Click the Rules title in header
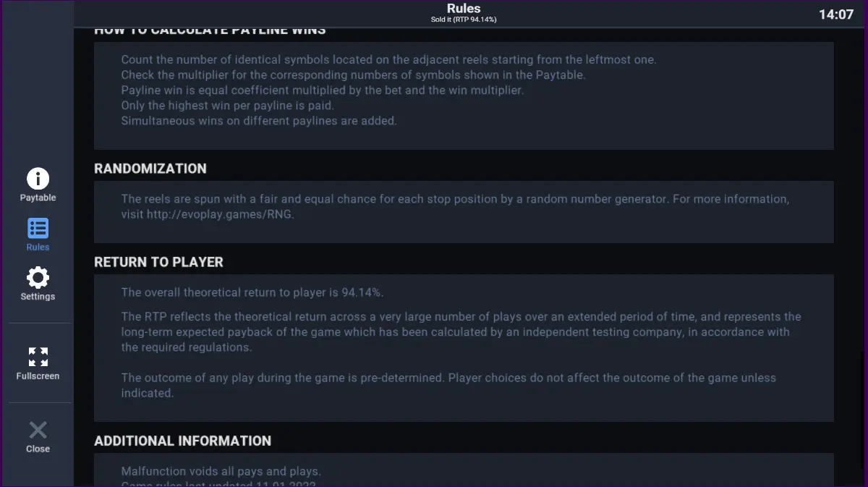 [464, 9]
